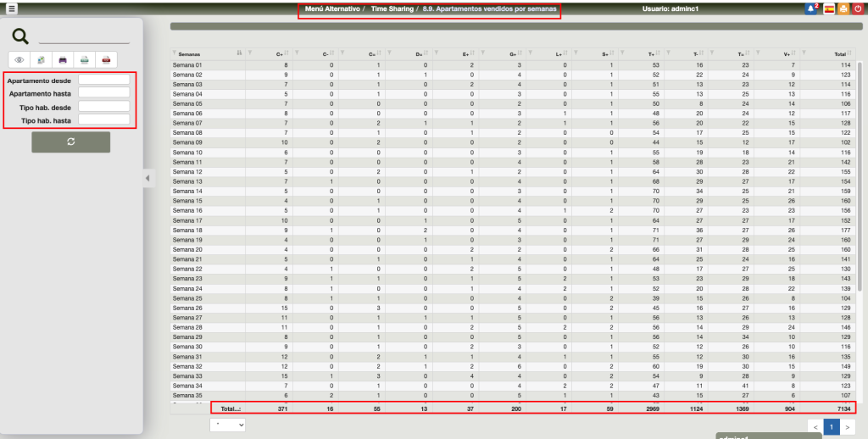868x439 pixels.
Task: Click the magnifying glass search icon
Action: pos(21,36)
